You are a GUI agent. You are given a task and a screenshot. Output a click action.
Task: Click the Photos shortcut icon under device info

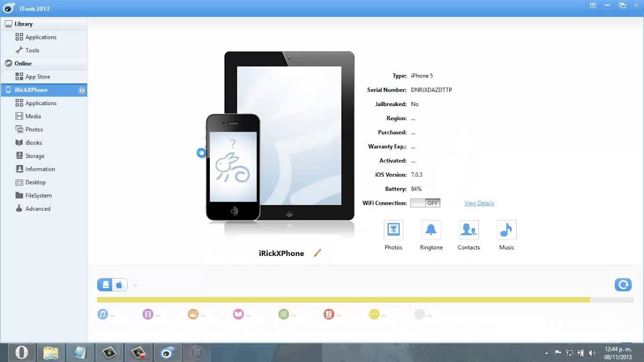393,230
